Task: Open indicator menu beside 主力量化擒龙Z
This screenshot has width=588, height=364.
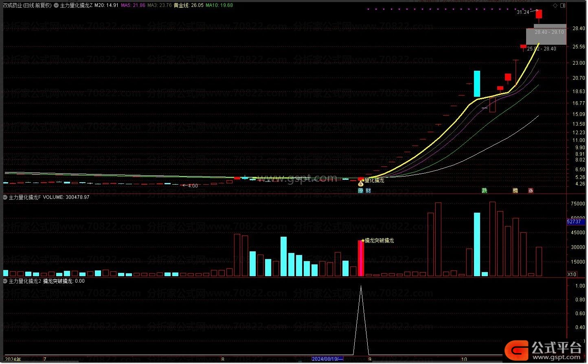Action: 56,5
